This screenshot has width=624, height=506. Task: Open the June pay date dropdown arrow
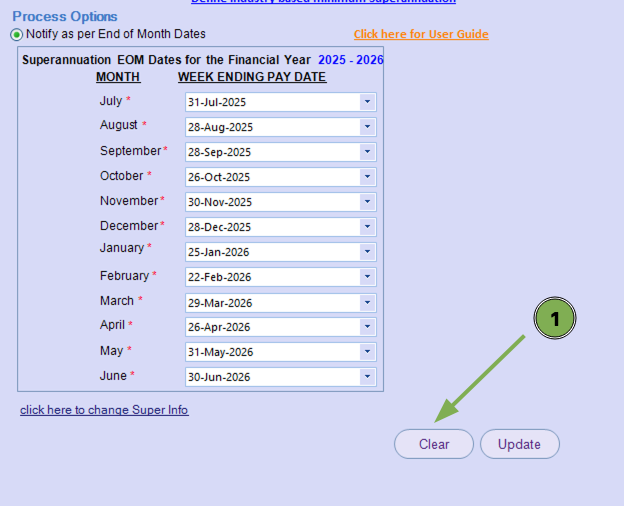coord(367,377)
